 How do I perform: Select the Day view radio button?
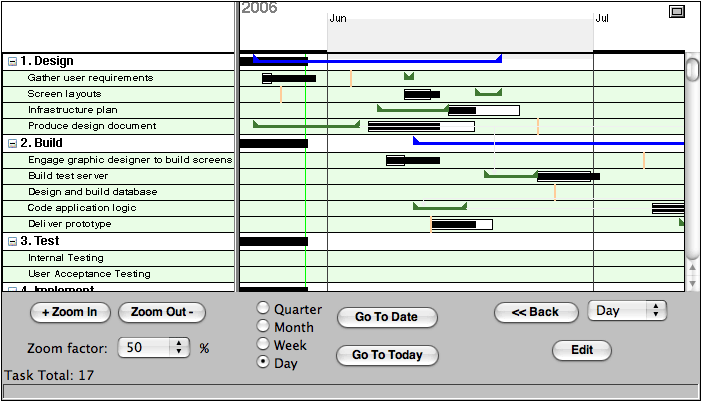coord(263,362)
